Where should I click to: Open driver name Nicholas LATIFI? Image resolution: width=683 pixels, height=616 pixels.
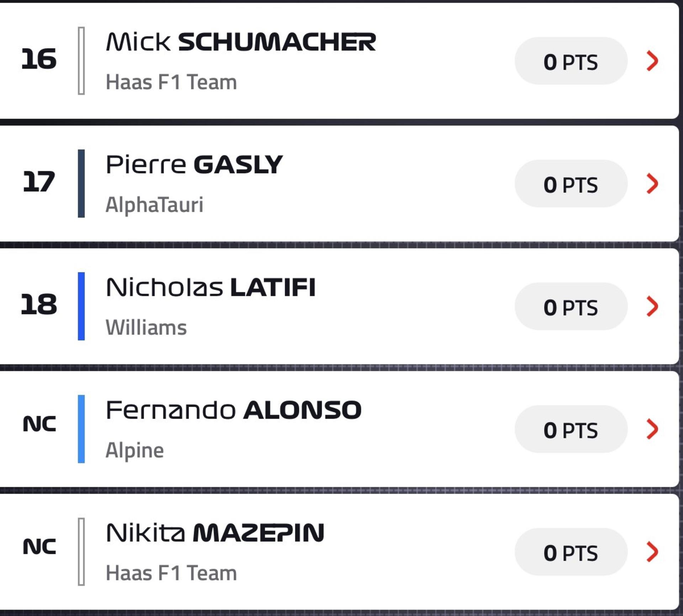[x=211, y=287]
